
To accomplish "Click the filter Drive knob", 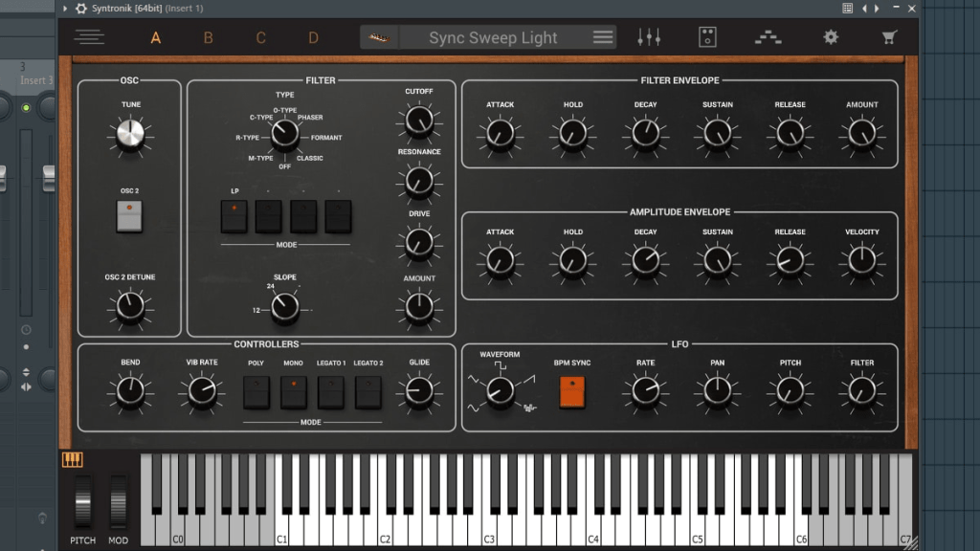I will [x=419, y=243].
